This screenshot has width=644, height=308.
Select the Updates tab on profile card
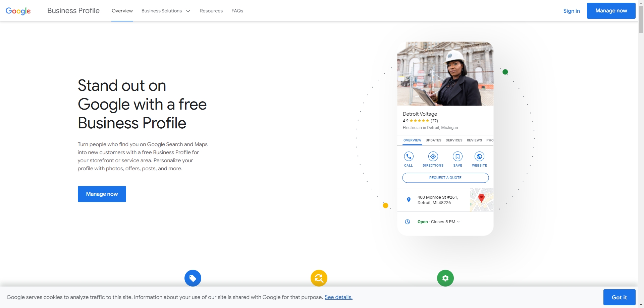(x=433, y=140)
